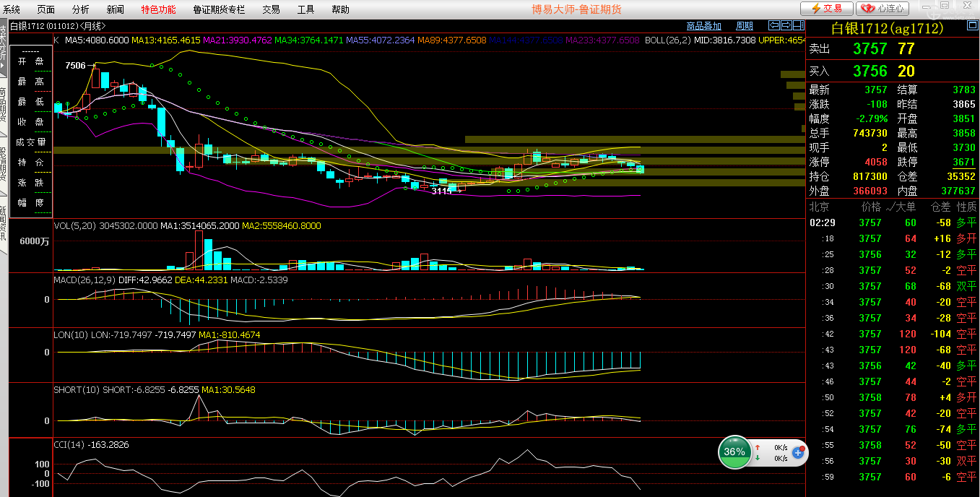Click the 总手 value 743730

coord(870,133)
